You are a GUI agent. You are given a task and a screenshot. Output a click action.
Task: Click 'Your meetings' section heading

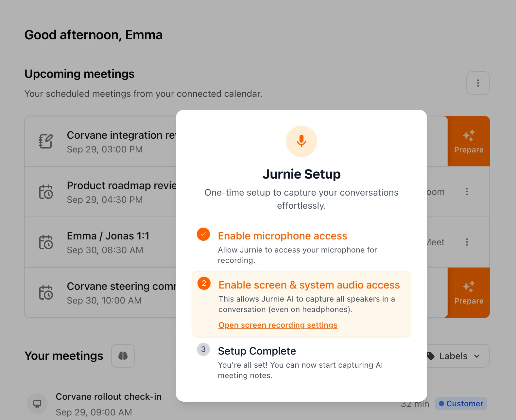64,356
